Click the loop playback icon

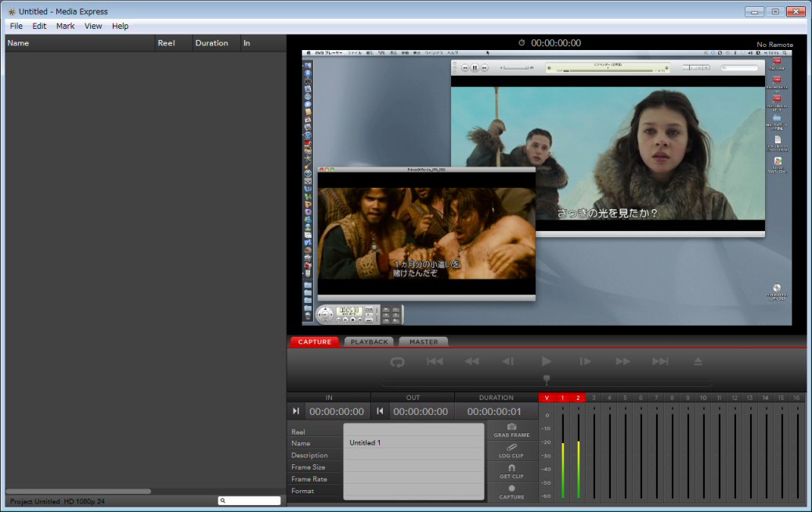click(397, 362)
